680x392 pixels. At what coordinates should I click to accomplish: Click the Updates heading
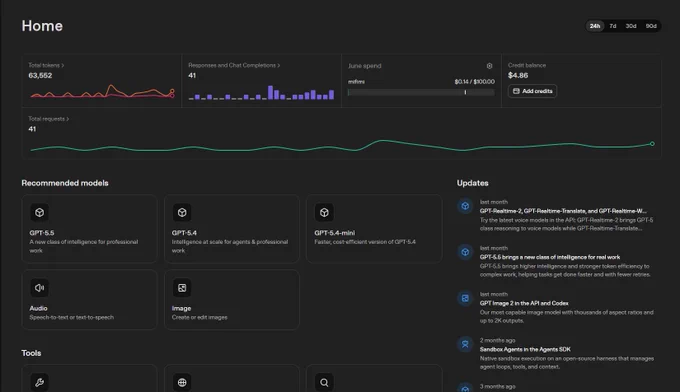472,183
